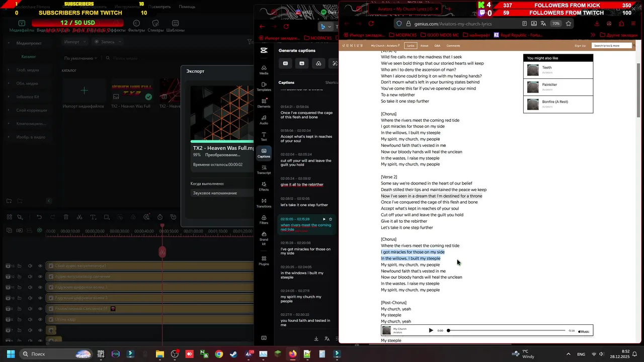Hide track 13 using its eye icon
This screenshot has height=362, width=644.
[x=40, y=265]
